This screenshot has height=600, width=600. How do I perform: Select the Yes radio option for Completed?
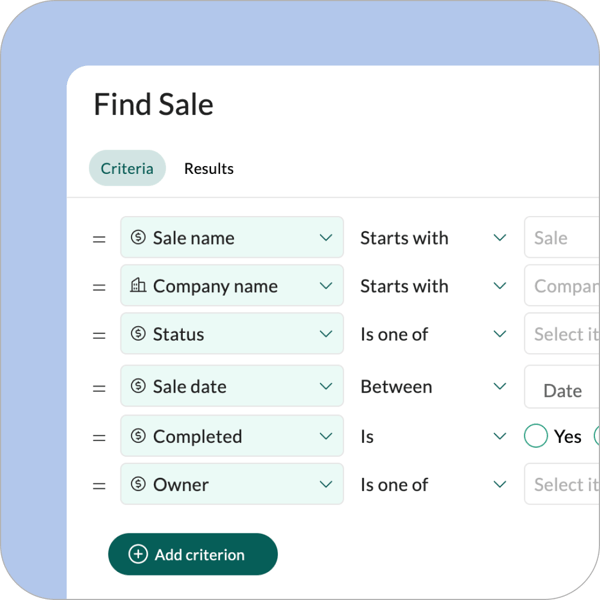tap(536, 436)
